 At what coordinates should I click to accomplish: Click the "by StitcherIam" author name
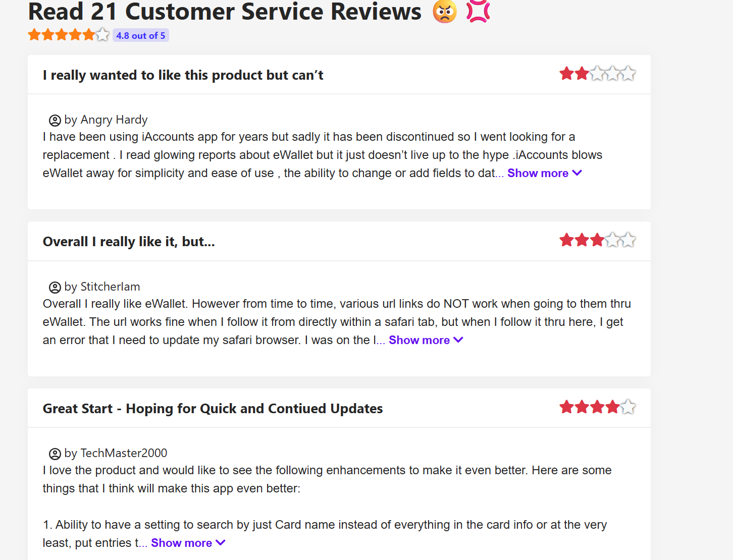102,287
